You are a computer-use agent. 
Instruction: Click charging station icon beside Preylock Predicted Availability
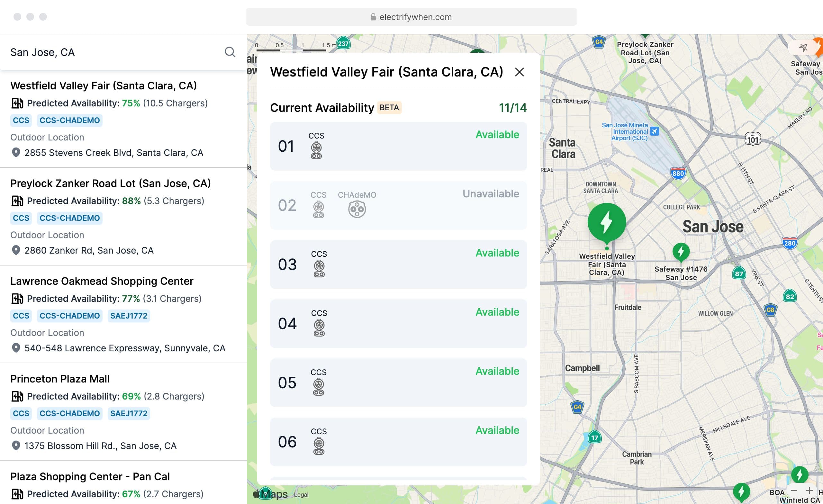[17, 201]
